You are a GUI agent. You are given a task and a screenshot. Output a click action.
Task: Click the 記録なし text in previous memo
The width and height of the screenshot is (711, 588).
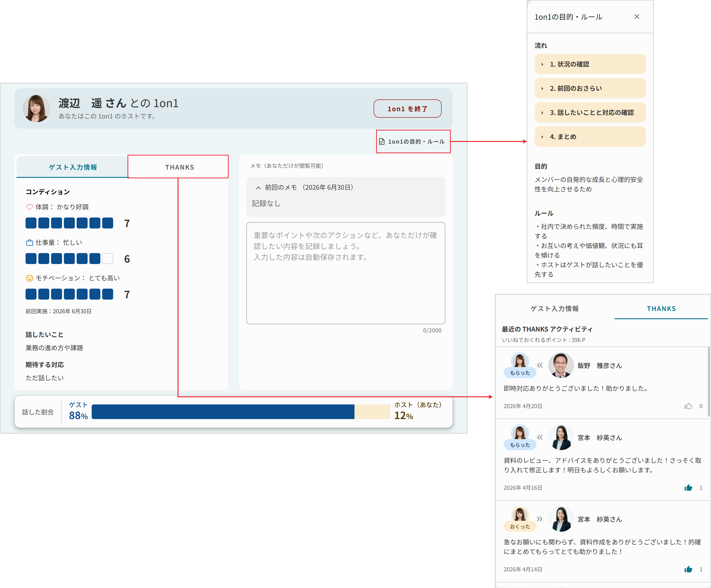click(x=266, y=203)
